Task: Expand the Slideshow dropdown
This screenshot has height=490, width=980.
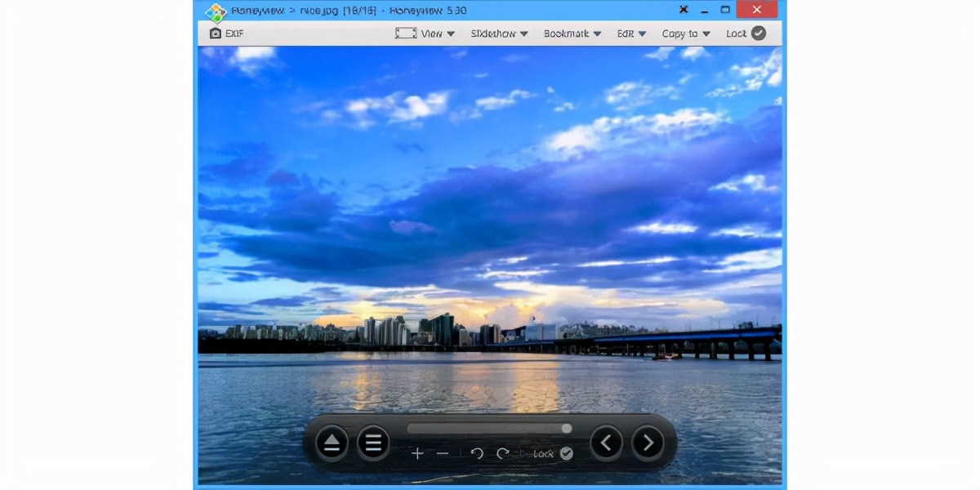Action: tap(498, 33)
